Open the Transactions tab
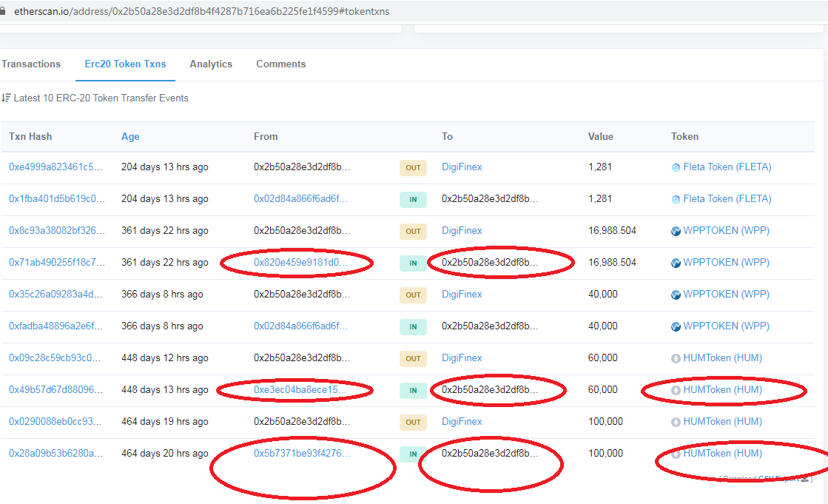This screenshot has width=828, height=504. 31,64
